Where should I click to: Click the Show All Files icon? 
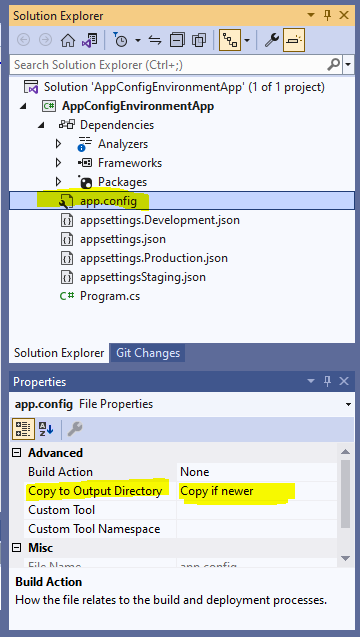(199, 40)
